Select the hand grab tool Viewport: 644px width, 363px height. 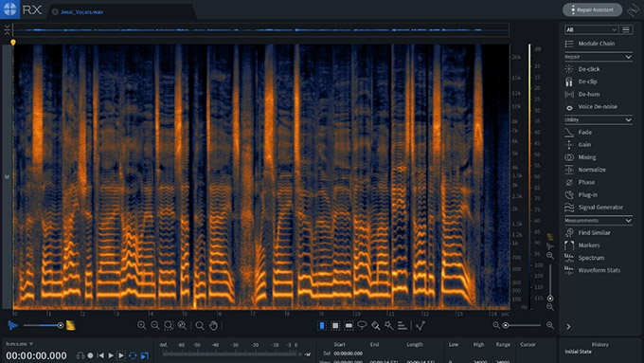point(213,326)
